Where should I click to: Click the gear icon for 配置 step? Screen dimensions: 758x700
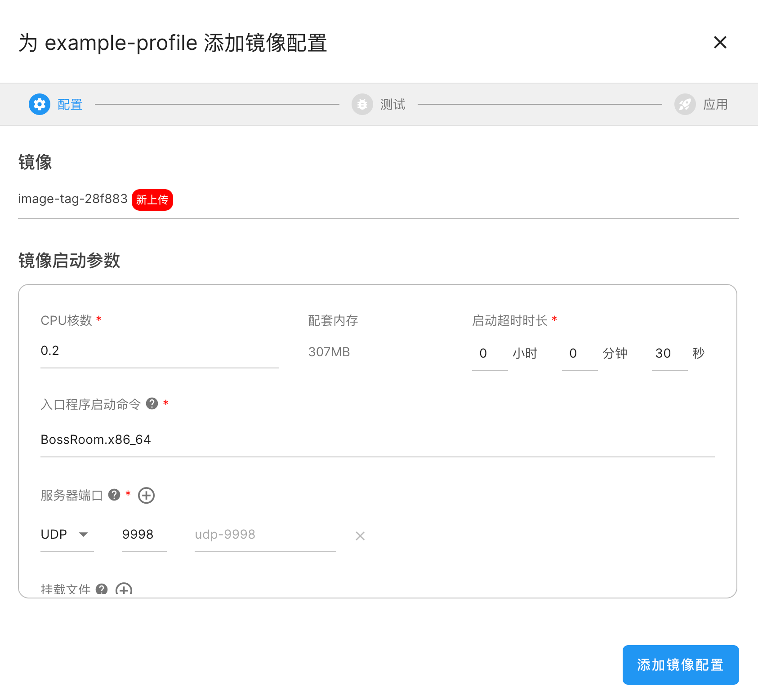click(40, 104)
